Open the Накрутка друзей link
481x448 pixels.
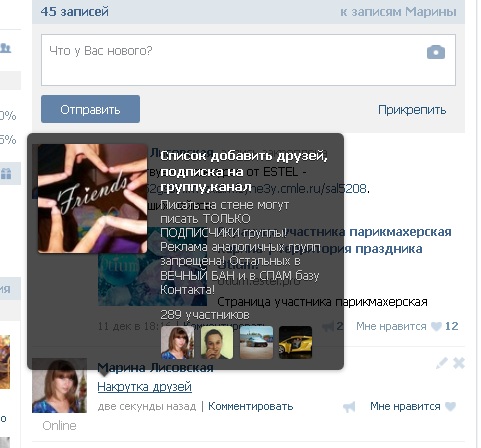tap(145, 387)
